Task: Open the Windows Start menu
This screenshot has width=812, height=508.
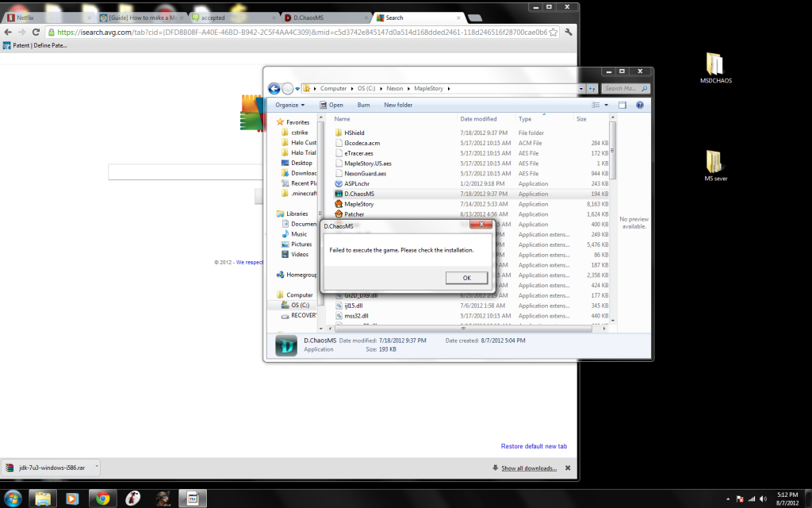Action: point(12,498)
